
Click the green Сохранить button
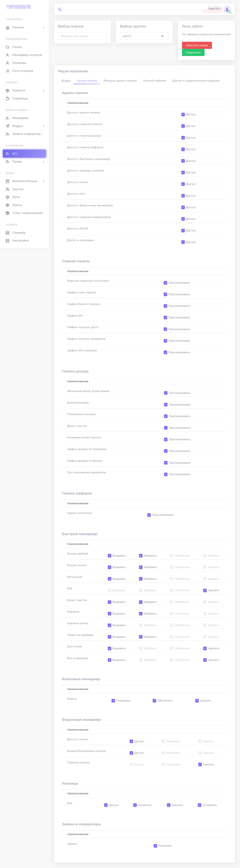pyautogui.click(x=193, y=53)
